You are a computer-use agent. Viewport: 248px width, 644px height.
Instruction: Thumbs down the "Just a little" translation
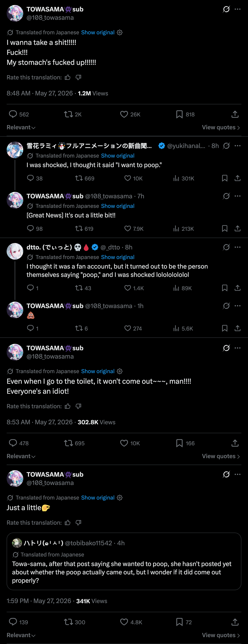(78, 523)
